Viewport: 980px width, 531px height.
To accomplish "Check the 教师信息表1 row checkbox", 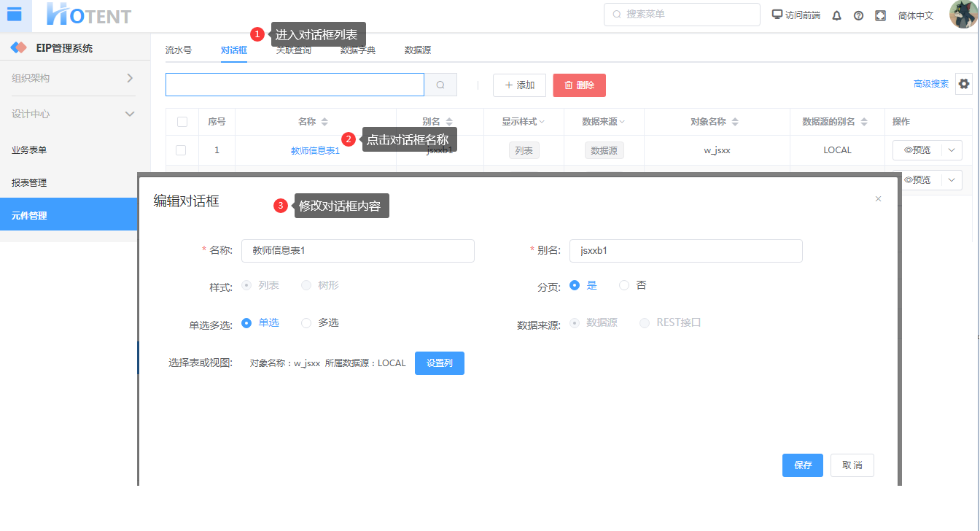I will coord(181,150).
